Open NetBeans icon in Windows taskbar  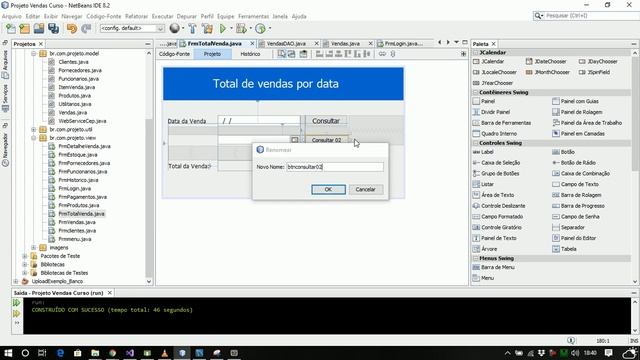[x=182, y=353]
